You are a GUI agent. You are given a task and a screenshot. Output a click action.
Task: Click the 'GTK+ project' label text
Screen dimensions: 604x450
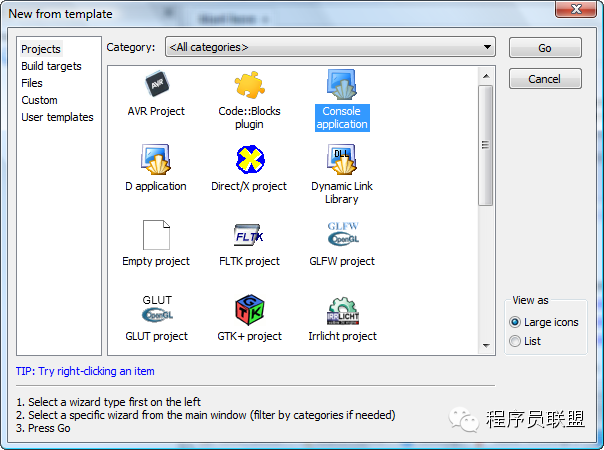(x=250, y=336)
